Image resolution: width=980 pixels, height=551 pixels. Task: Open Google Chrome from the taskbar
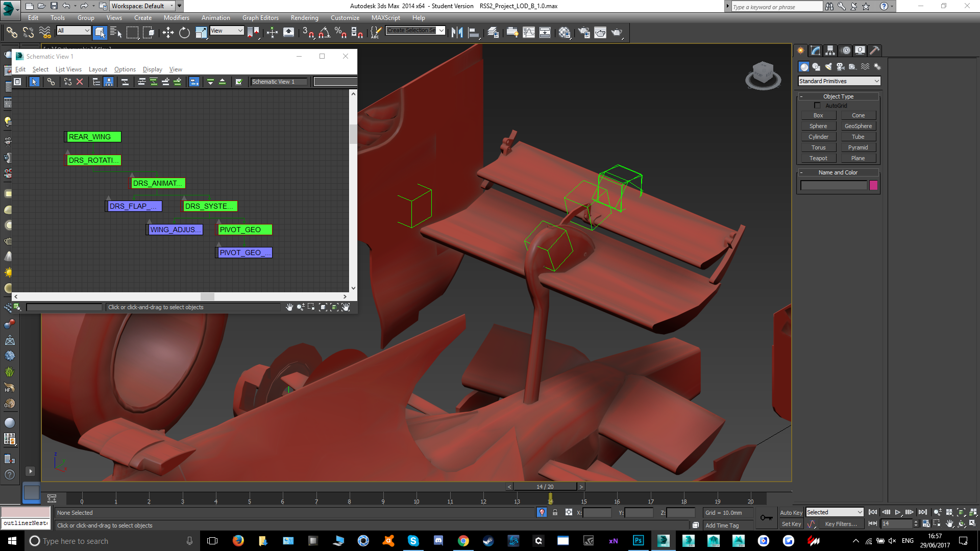pos(463,541)
